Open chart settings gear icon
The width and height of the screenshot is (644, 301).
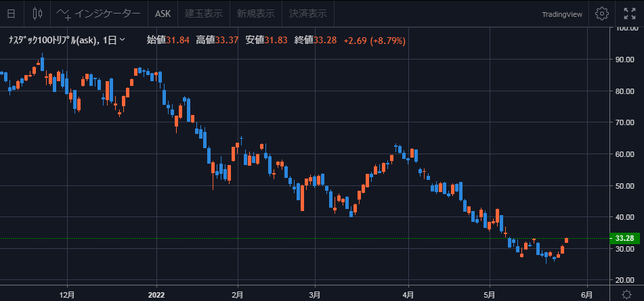pyautogui.click(x=602, y=14)
